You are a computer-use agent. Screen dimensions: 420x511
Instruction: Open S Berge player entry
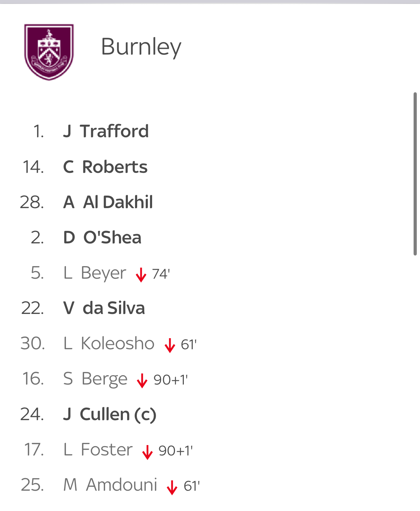tap(95, 379)
